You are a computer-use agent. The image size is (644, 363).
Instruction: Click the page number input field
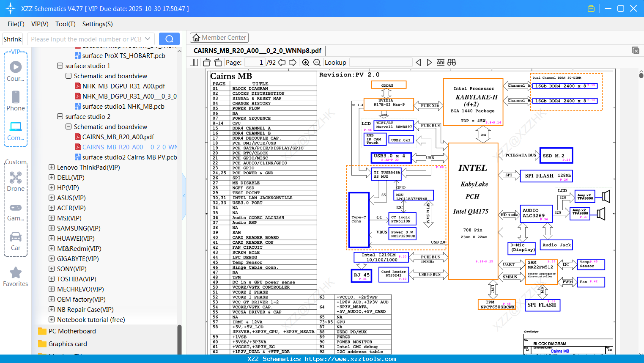point(255,63)
